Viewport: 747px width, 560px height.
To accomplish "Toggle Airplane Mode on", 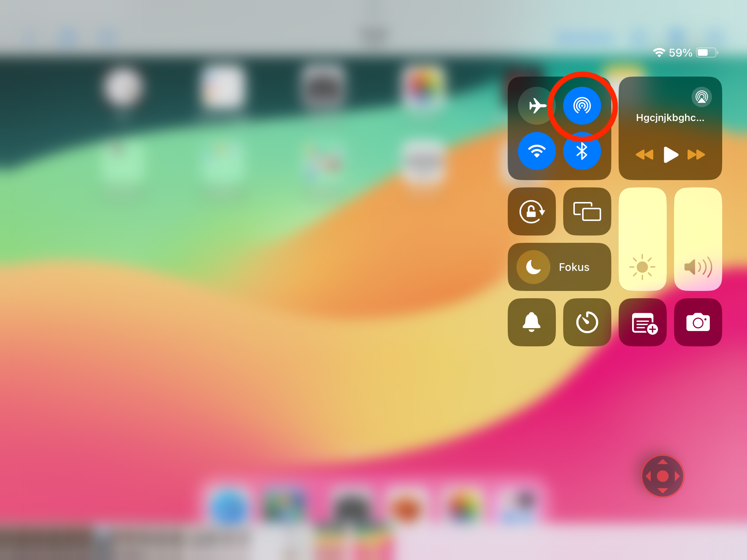I will click(x=537, y=106).
